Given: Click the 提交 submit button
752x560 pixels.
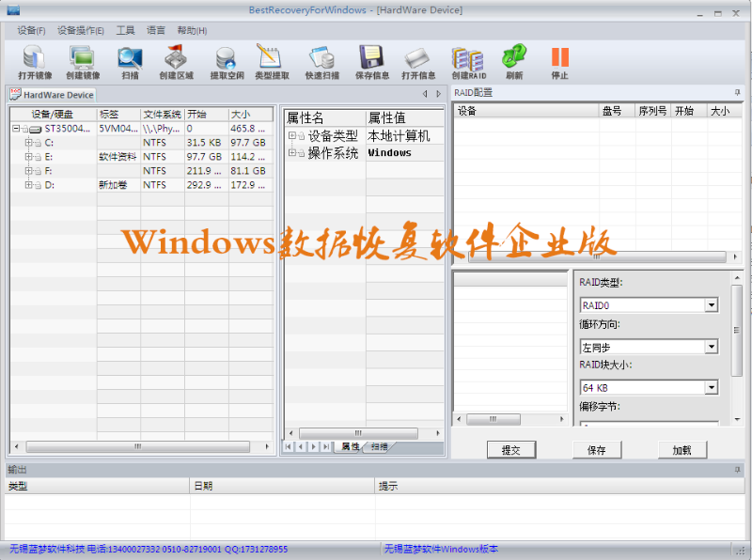Looking at the screenshot, I should [510, 450].
